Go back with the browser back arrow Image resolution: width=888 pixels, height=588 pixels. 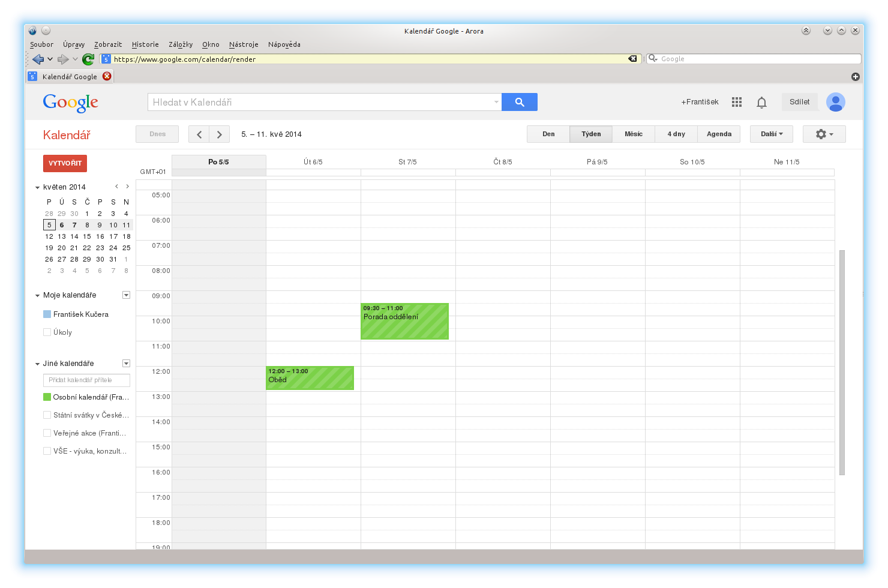tap(38, 59)
